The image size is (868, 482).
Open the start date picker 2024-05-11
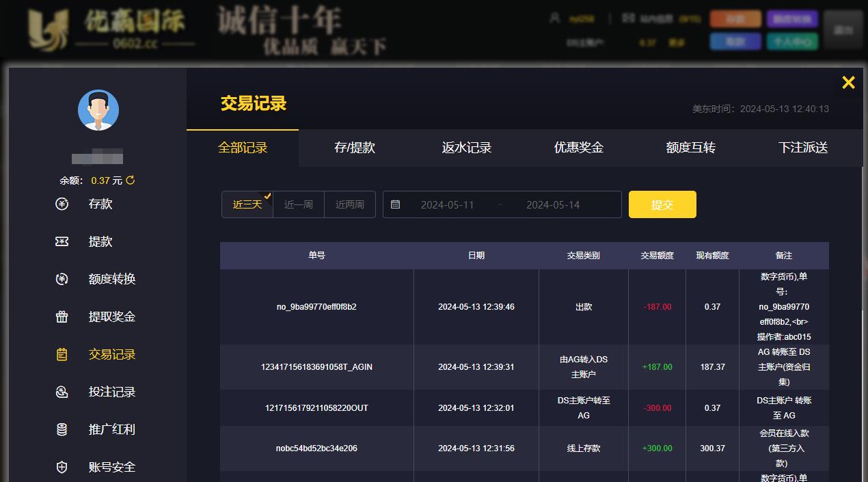coord(447,204)
